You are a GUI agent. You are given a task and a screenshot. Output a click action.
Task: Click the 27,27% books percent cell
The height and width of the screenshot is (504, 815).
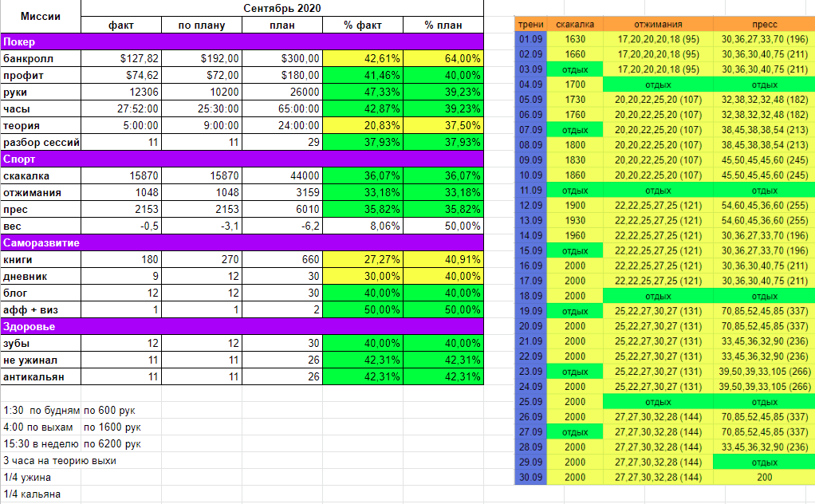(x=363, y=259)
